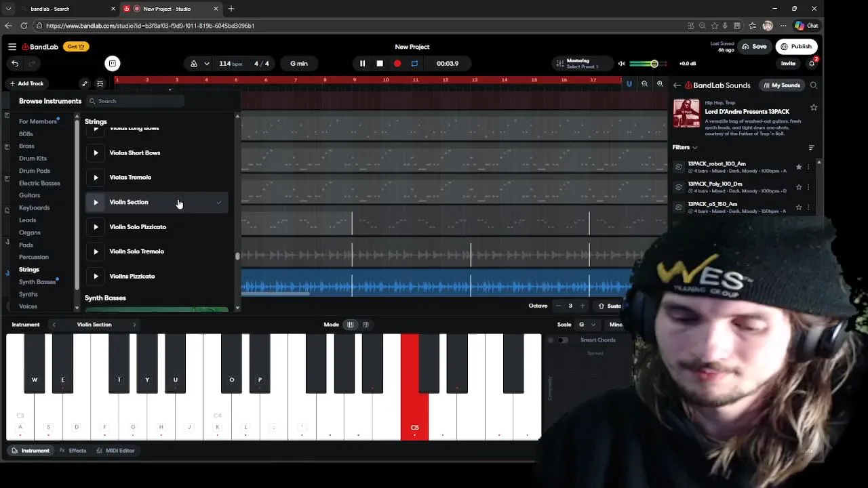Increase octave with plus button
868x488 pixels.
[x=582, y=306]
